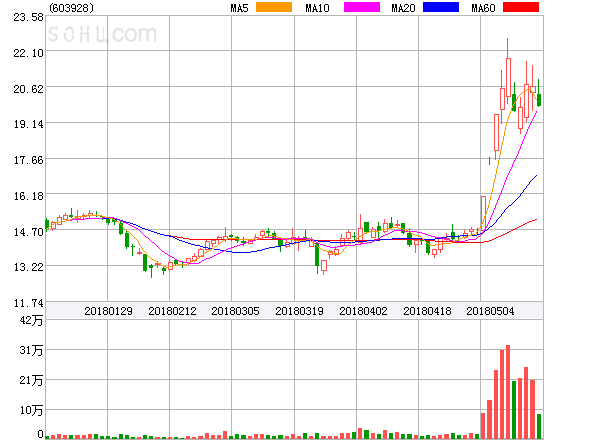
Task: Click the 20180402 date label
Action: 363,311
